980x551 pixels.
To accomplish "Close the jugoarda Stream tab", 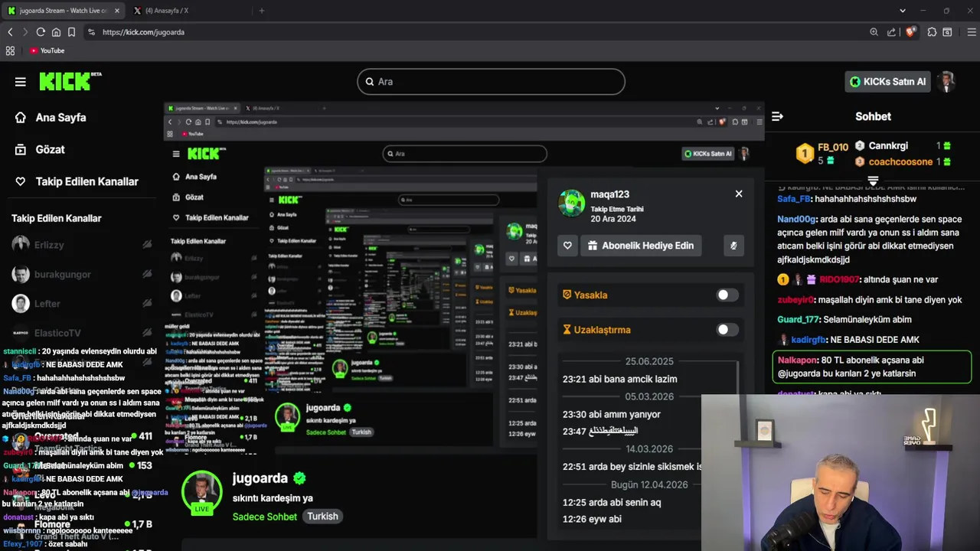I will (x=117, y=11).
